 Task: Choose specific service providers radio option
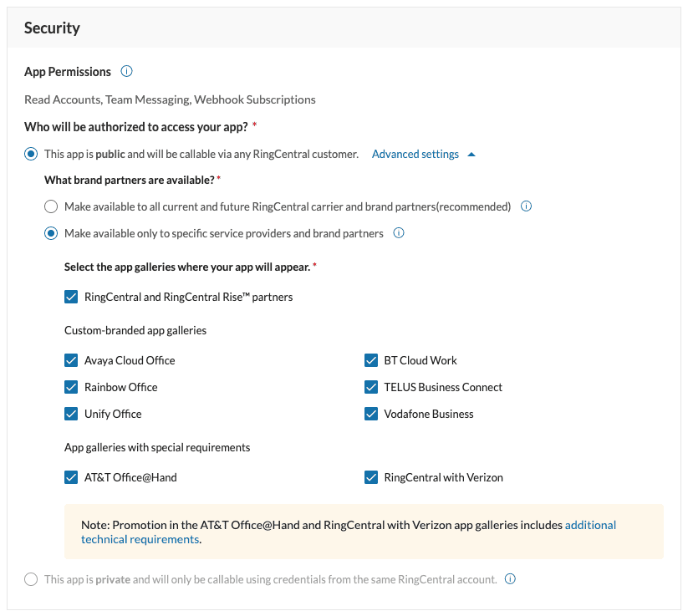coord(51,233)
